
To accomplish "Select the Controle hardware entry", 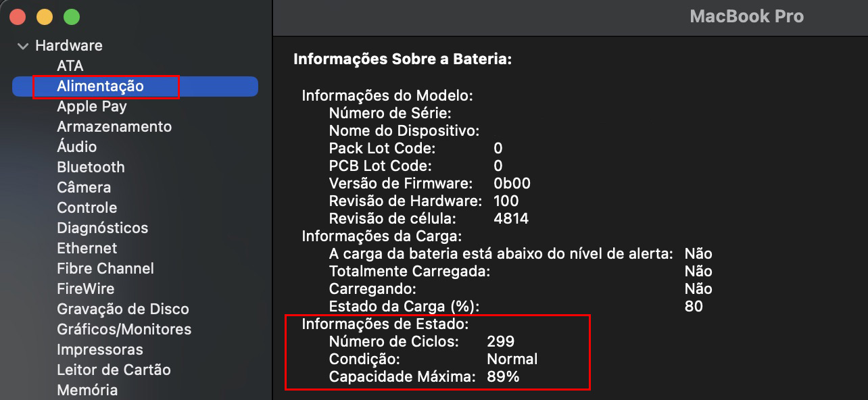I will coord(87,207).
